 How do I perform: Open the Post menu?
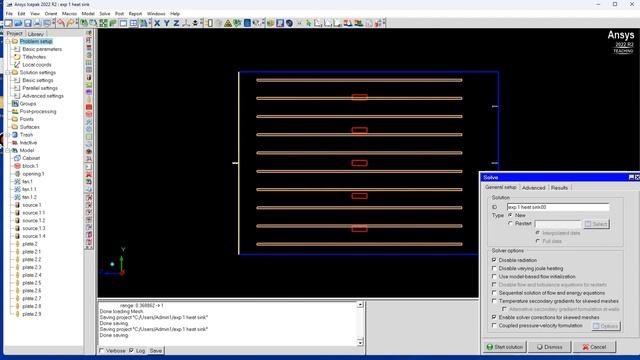119,13
